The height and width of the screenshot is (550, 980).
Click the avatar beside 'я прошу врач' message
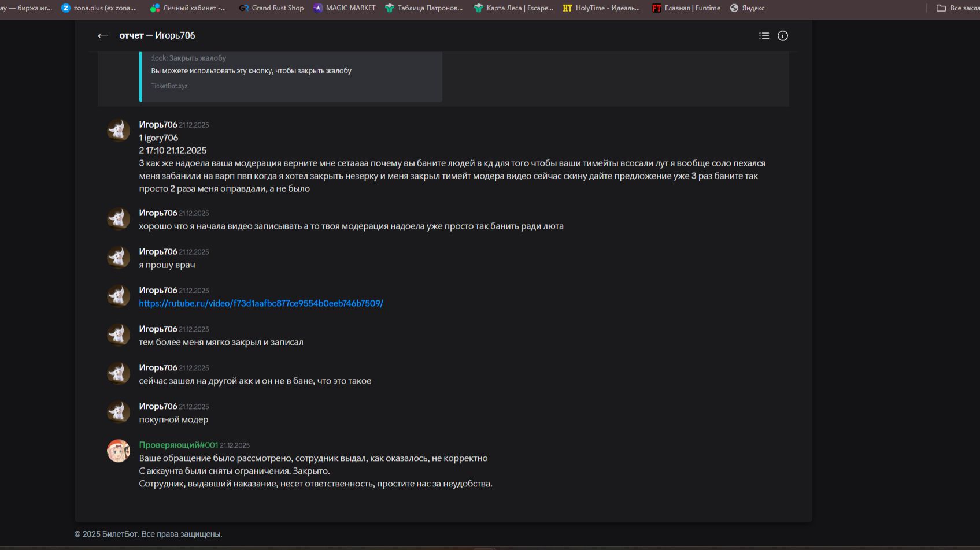coord(119,257)
